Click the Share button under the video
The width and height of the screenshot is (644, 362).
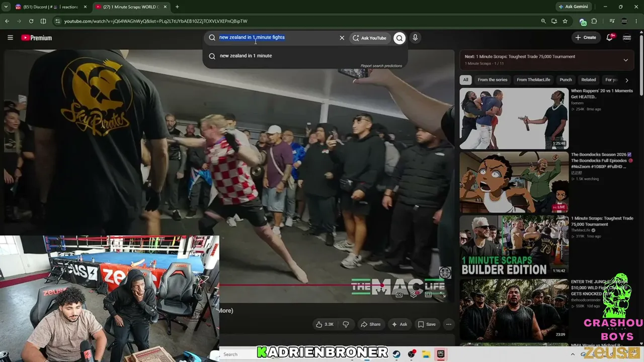click(x=370, y=324)
